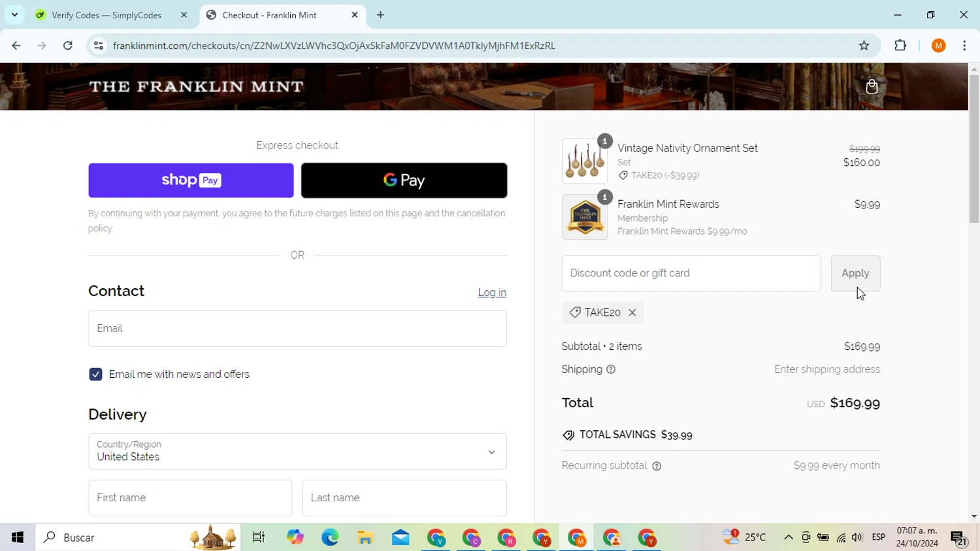Click the Franklin Mint Rewards membership thumbnail
The width and height of the screenshot is (980, 551).
point(585,217)
